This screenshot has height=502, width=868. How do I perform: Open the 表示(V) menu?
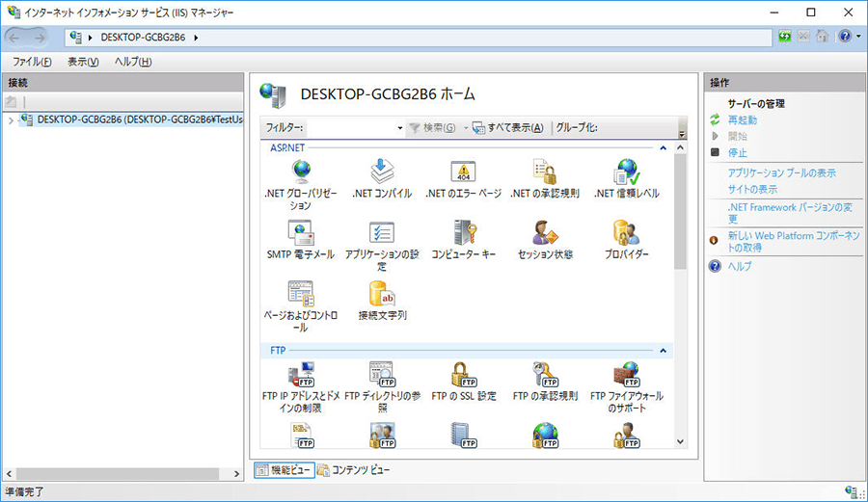[x=83, y=62]
